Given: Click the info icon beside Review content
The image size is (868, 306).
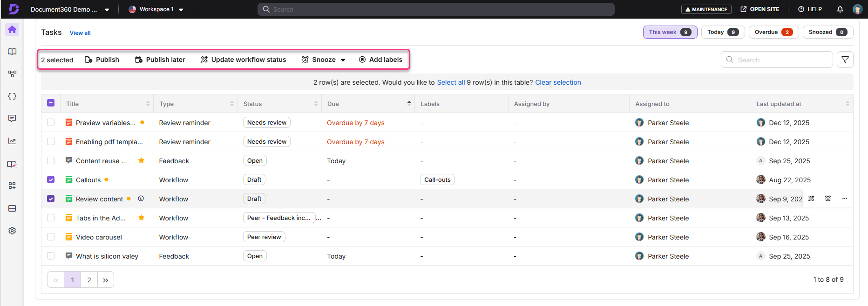Looking at the screenshot, I should coord(141,199).
